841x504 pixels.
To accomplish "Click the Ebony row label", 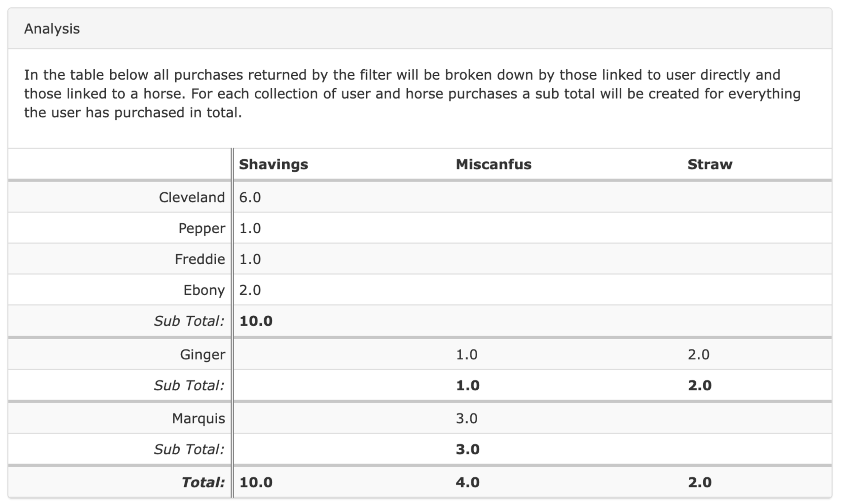I will pos(204,290).
